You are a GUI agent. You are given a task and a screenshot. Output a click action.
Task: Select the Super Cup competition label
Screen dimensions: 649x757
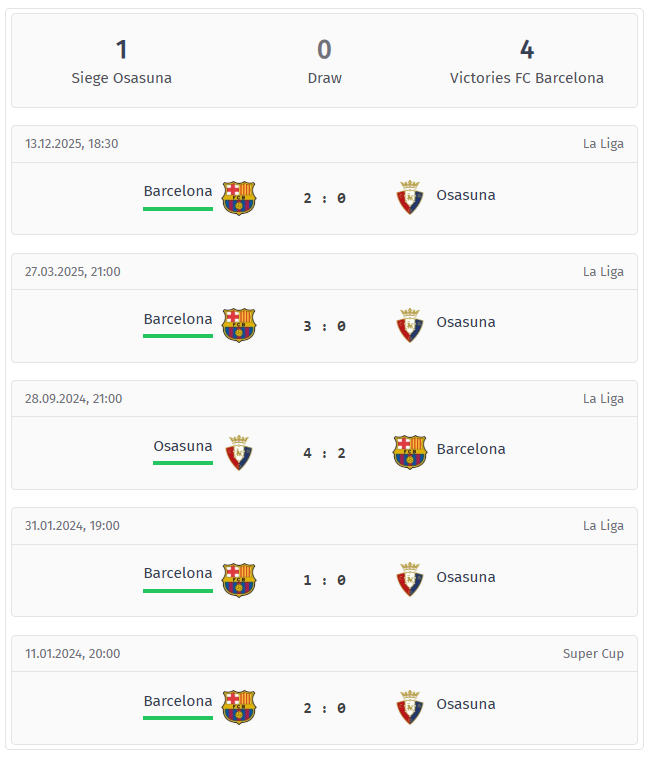tap(593, 654)
